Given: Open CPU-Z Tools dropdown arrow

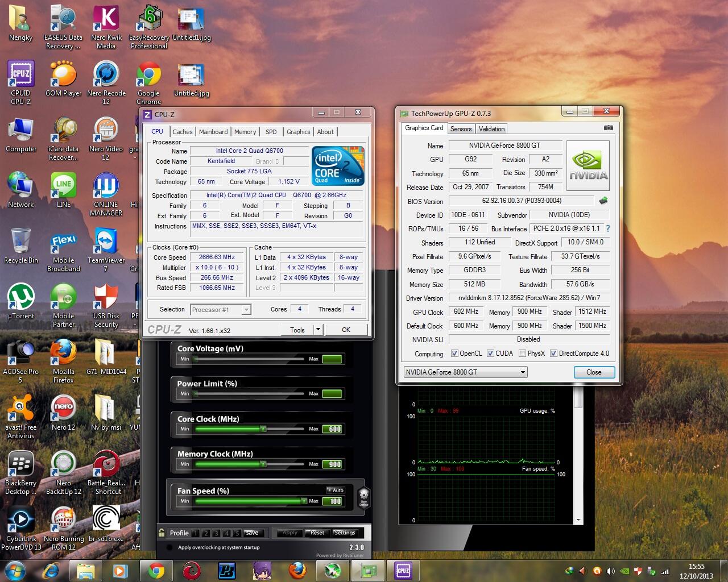Looking at the screenshot, I should pyautogui.click(x=318, y=330).
